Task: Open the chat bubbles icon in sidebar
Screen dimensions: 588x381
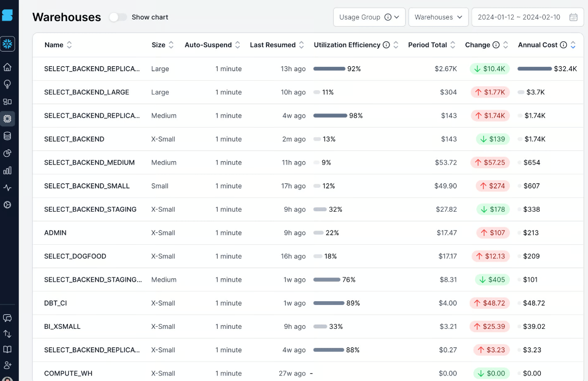Action: [x=7, y=318]
